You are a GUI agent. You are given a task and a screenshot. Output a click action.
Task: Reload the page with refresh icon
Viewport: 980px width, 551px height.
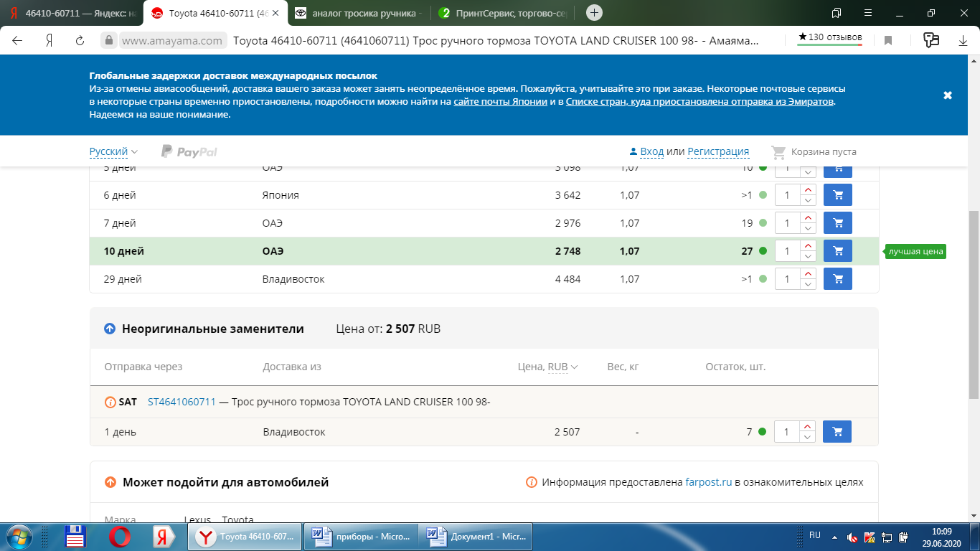80,41
